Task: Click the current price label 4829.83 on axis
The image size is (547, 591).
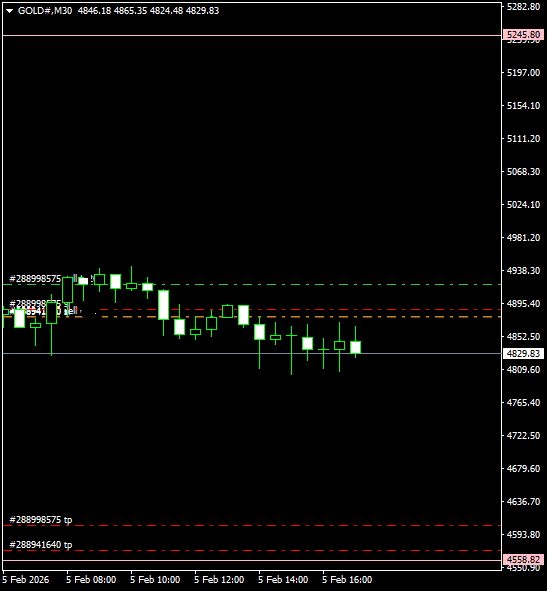Action: (x=523, y=354)
